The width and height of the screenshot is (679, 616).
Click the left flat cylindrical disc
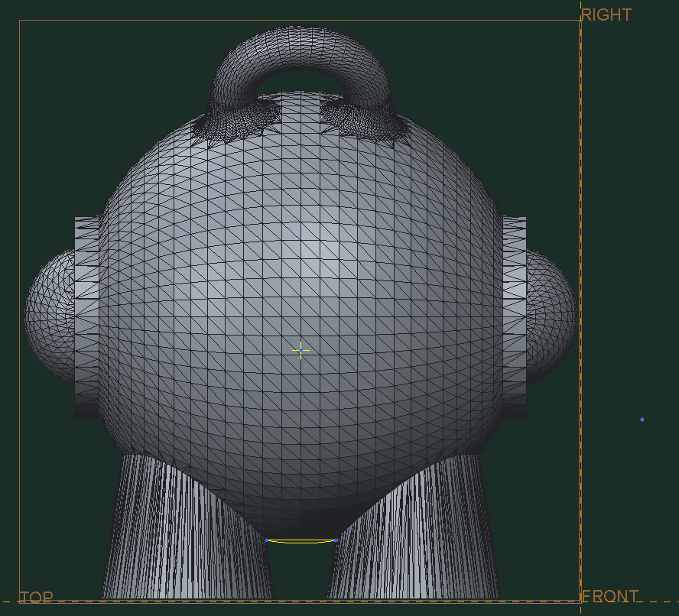click(86, 317)
